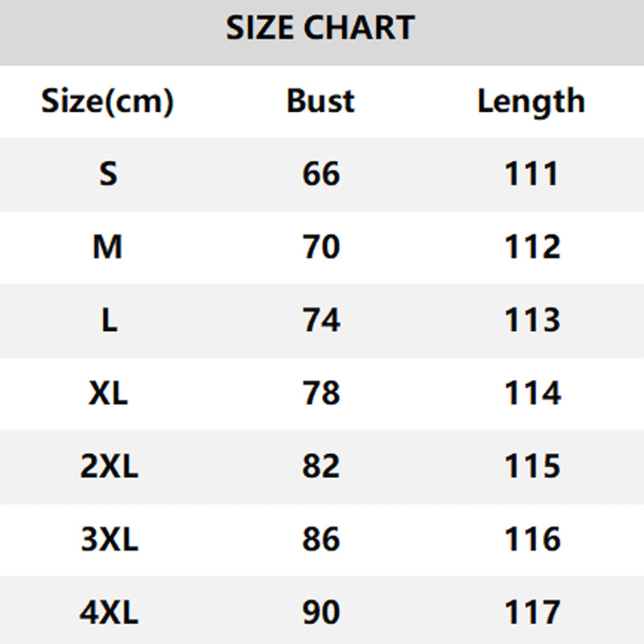Screen dimensions: 644x644
Task: Click the SIZE CHART title
Action: pyautogui.click(x=320, y=29)
